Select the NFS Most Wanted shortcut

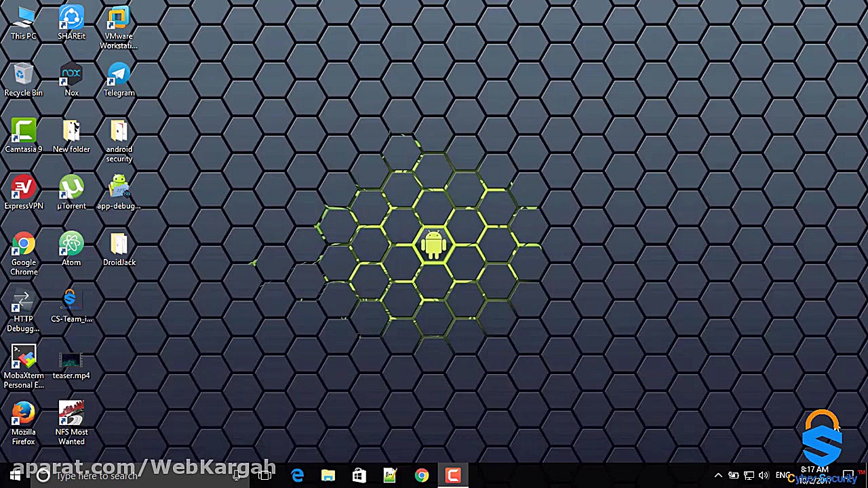pos(71,424)
